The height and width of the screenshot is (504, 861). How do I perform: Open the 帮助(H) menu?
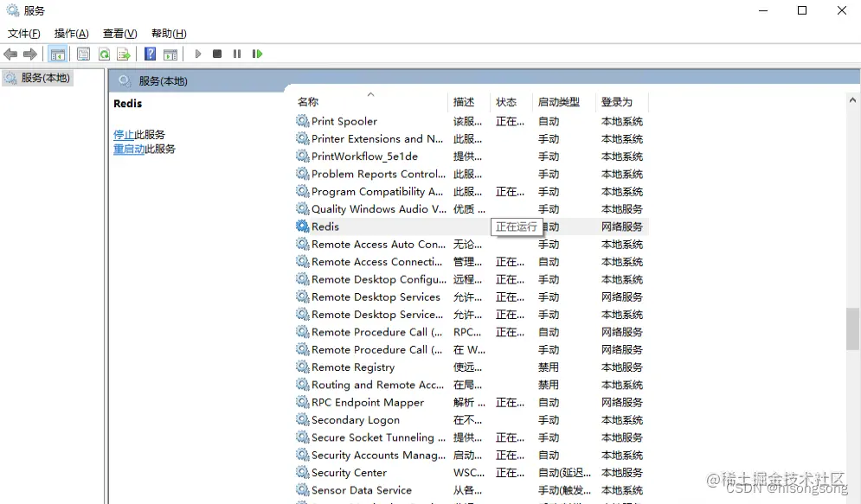tap(169, 34)
